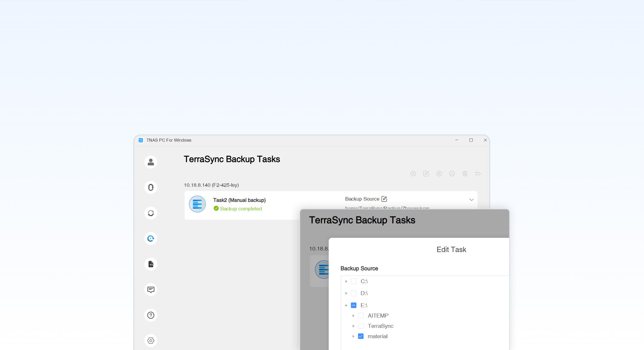The height and width of the screenshot is (350, 644).
Task: Click the help question mark icon
Action: [x=151, y=315]
